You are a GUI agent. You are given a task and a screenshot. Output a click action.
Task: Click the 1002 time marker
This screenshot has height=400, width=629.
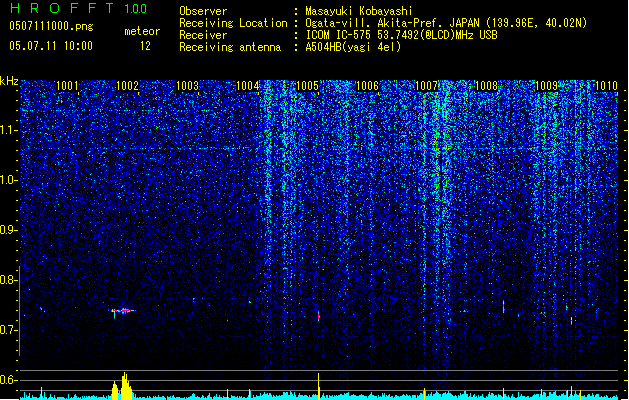click(127, 86)
